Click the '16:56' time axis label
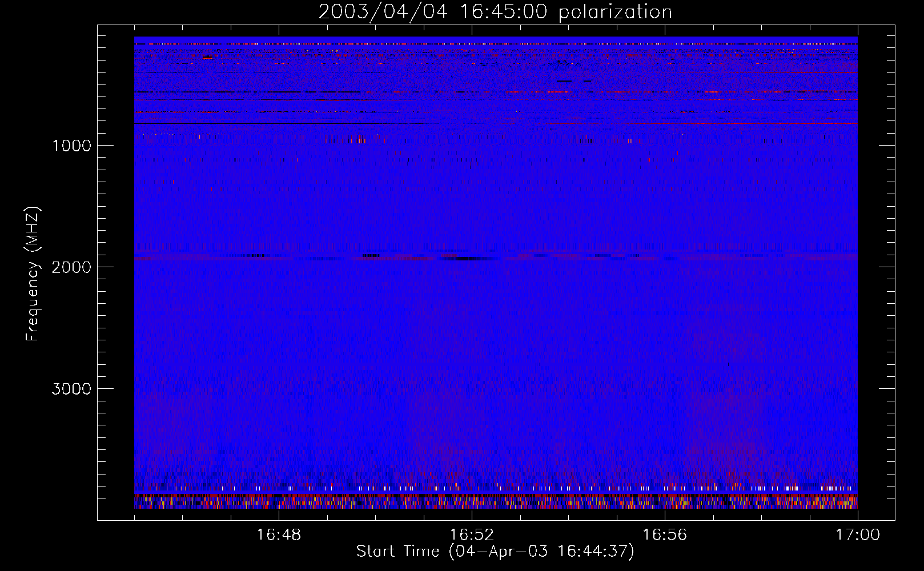The width and height of the screenshot is (924, 571). [x=665, y=535]
